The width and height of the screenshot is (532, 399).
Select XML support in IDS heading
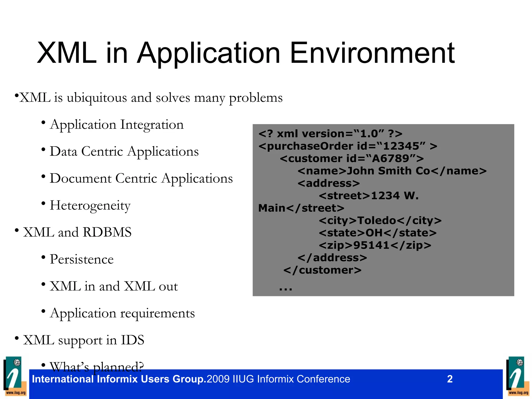(83, 340)
